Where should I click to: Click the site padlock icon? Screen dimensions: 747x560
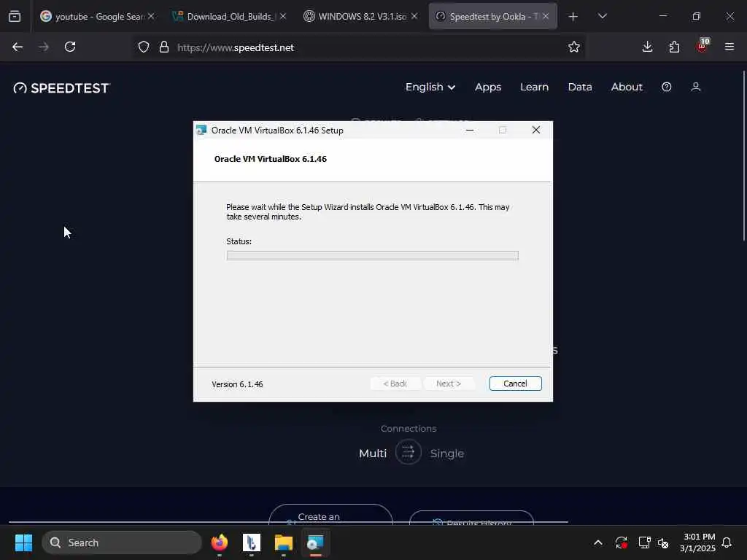[x=164, y=47]
